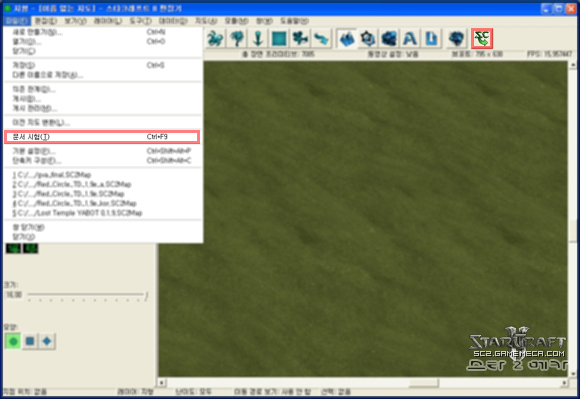580x399 pixels.
Task: Choose the diamond brush shape
Action: point(47,341)
